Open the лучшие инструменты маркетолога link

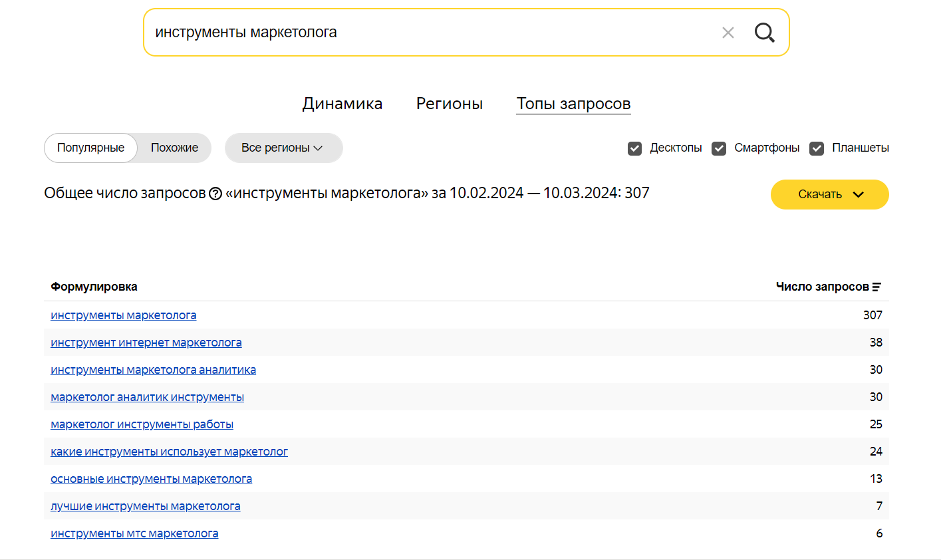pyautogui.click(x=146, y=506)
